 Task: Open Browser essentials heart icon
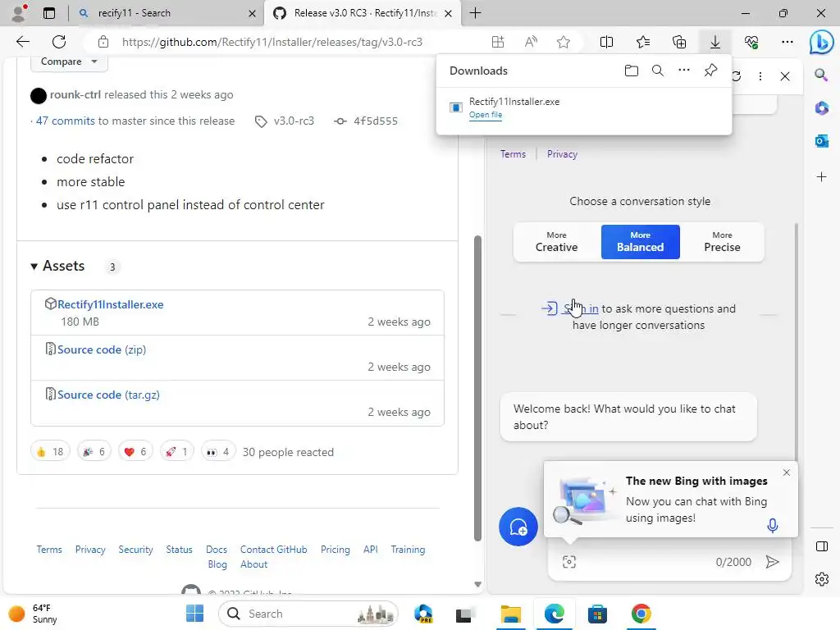[751, 42]
